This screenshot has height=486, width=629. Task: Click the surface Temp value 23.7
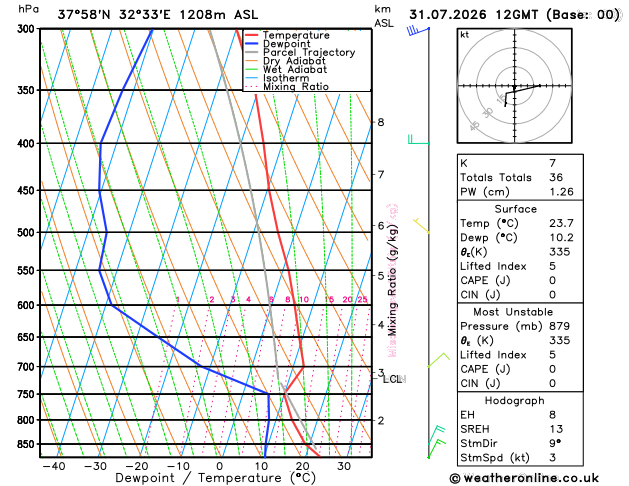tap(561, 223)
